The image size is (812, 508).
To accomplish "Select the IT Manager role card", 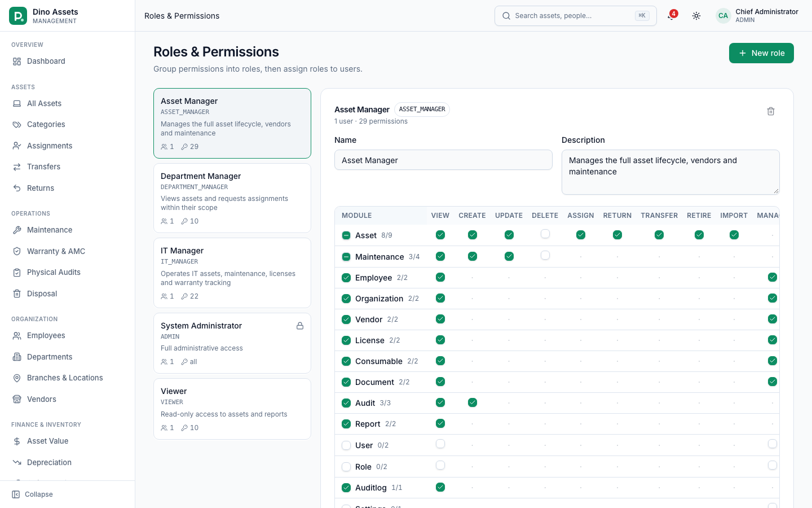I will click(x=232, y=273).
